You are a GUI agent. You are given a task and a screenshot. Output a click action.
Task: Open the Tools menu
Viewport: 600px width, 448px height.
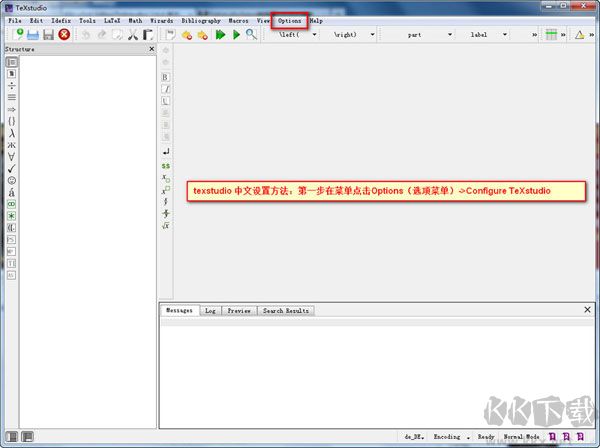(87, 21)
